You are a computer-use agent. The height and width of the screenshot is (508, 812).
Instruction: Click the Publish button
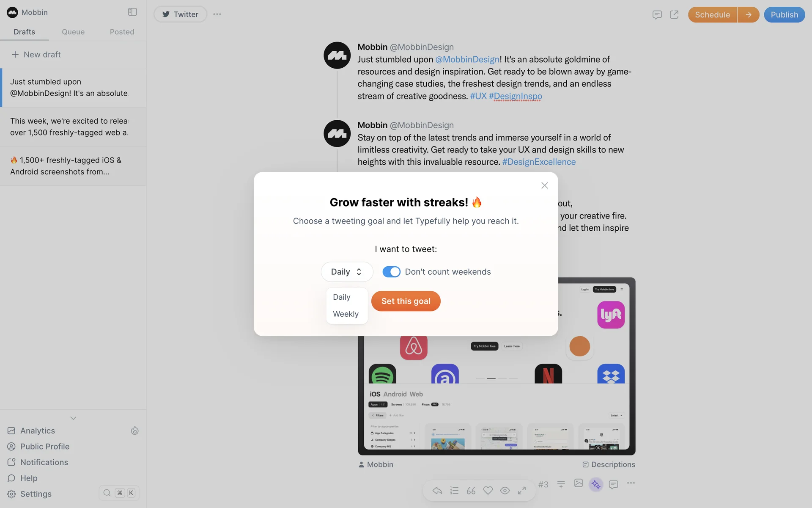(784, 15)
